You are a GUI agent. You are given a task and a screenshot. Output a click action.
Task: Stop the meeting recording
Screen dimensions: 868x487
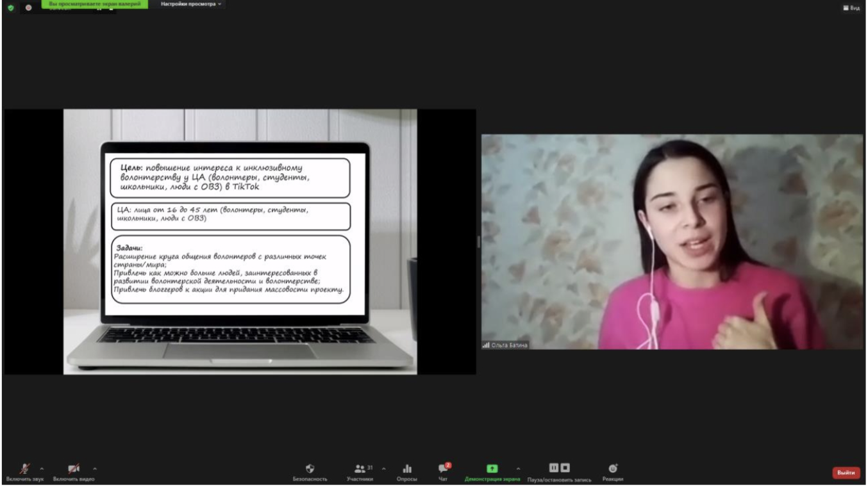565,468
